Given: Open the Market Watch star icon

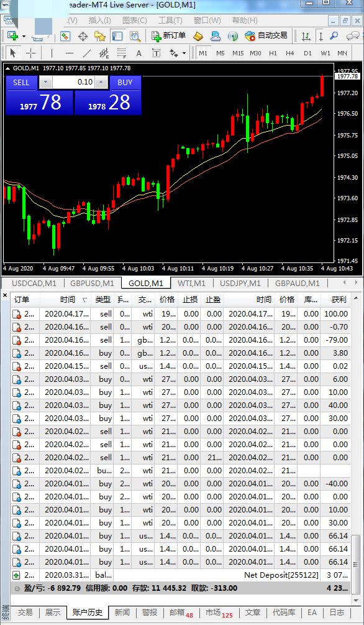Looking at the screenshot, I should tap(99, 36).
